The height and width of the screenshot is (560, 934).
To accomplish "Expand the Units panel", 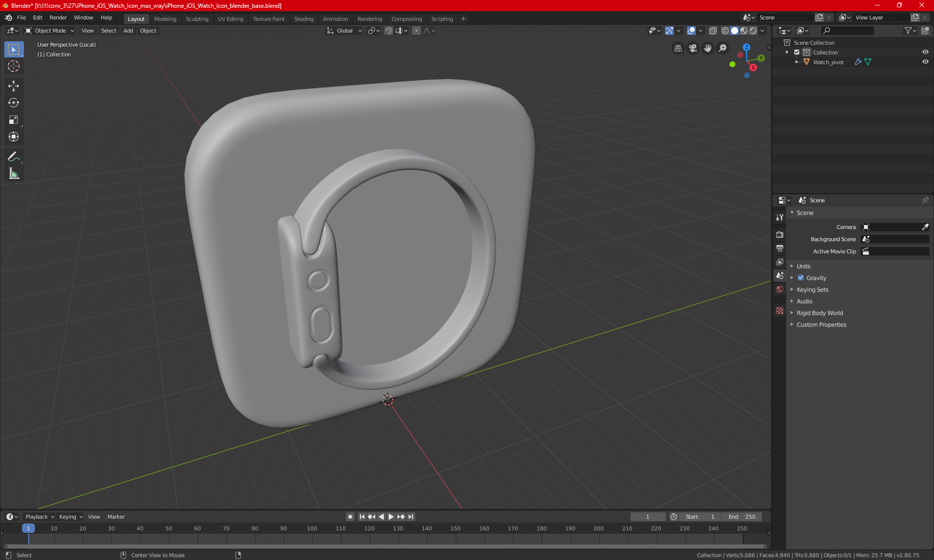I will [803, 266].
